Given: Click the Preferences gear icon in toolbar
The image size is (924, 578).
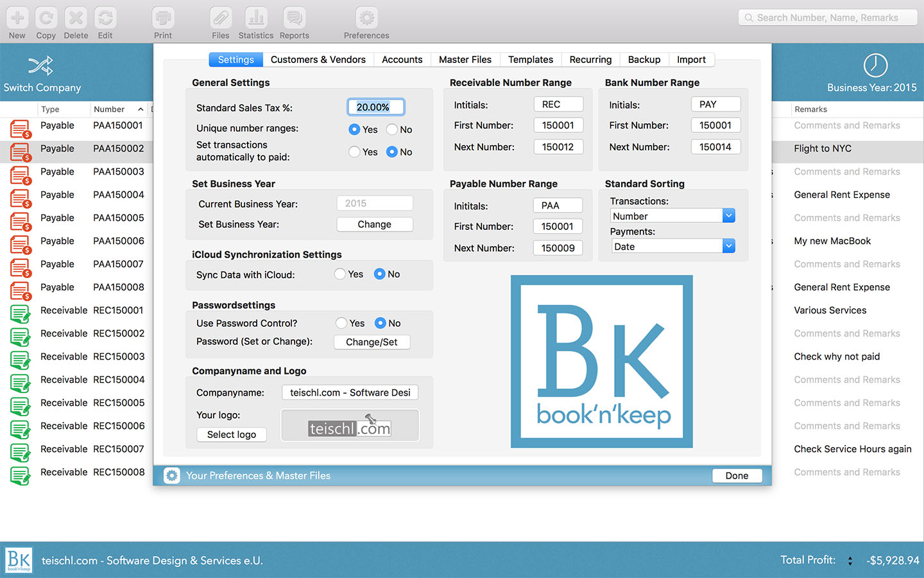Looking at the screenshot, I should coord(366,17).
